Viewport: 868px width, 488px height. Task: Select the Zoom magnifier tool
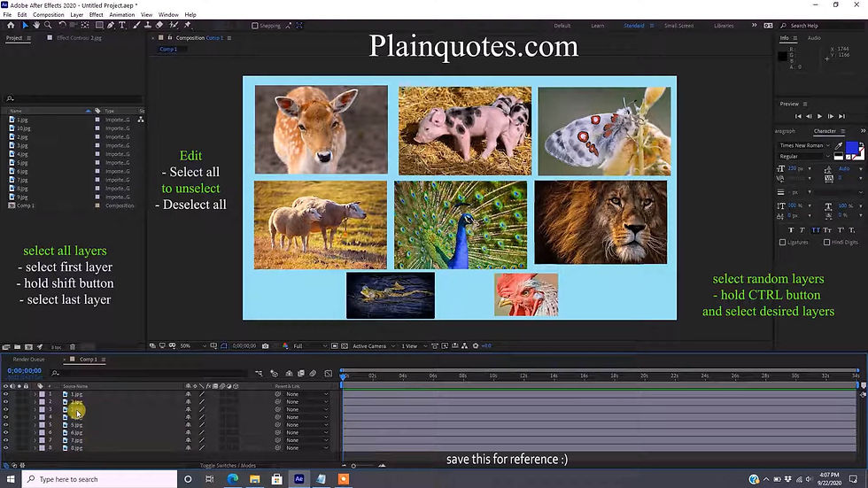tap(48, 26)
